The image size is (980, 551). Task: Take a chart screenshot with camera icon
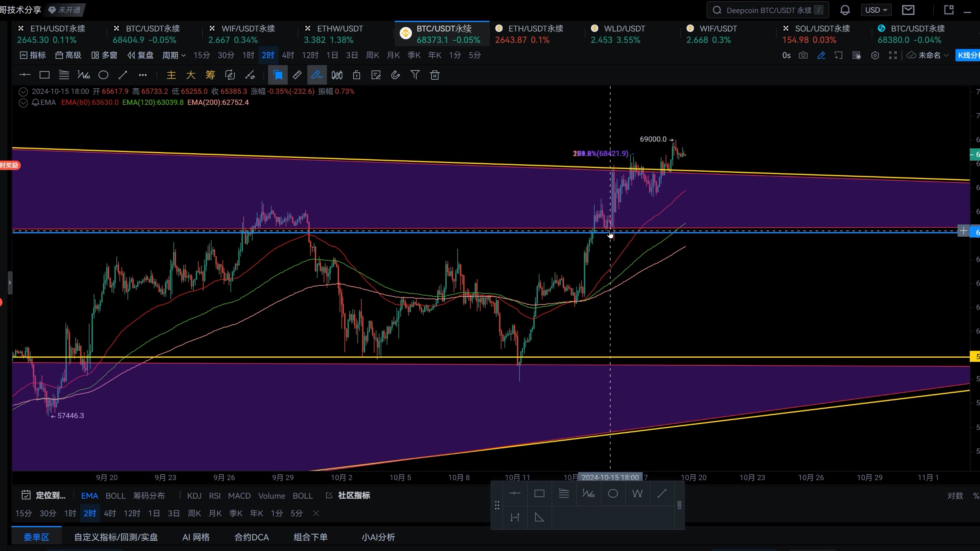click(803, 55)
